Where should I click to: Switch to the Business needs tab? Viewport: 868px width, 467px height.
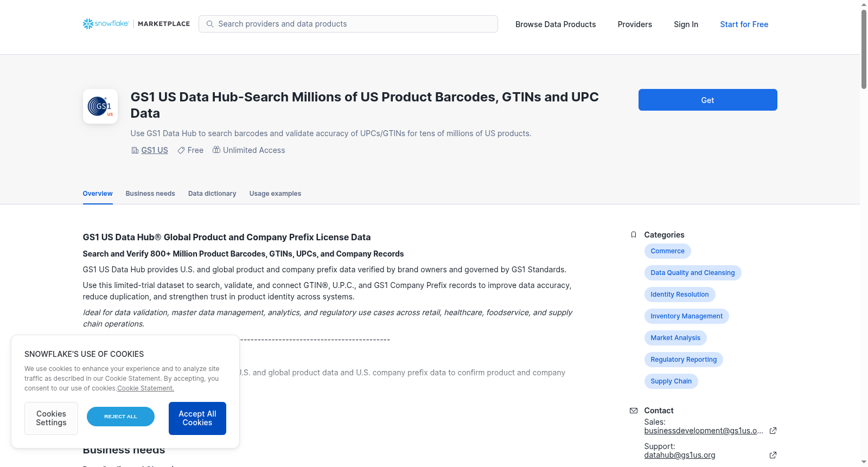pyautogui.click(x=150, y=194)
